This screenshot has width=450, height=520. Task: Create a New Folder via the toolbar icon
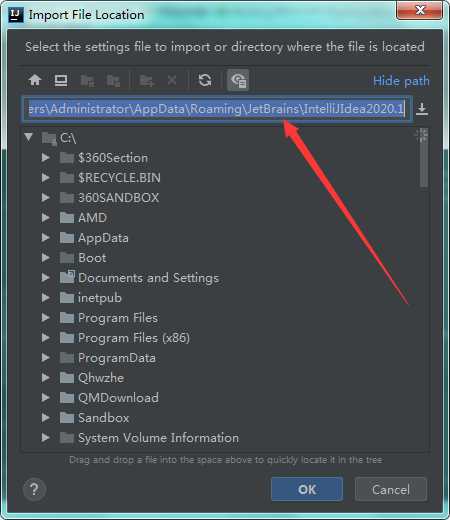(x=147, y=81)
